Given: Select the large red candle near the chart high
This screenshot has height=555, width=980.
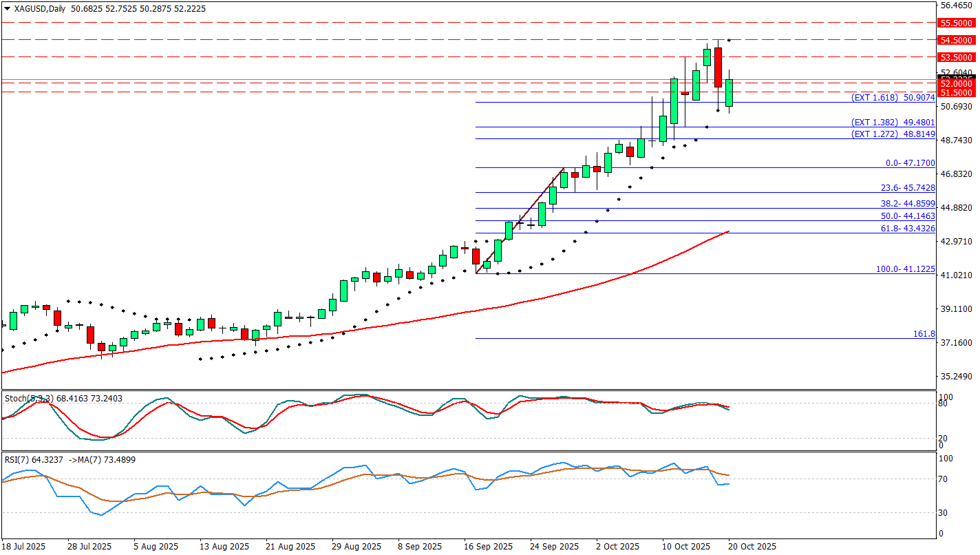Looking at the screenshot, I should click(x=718, y=67).
